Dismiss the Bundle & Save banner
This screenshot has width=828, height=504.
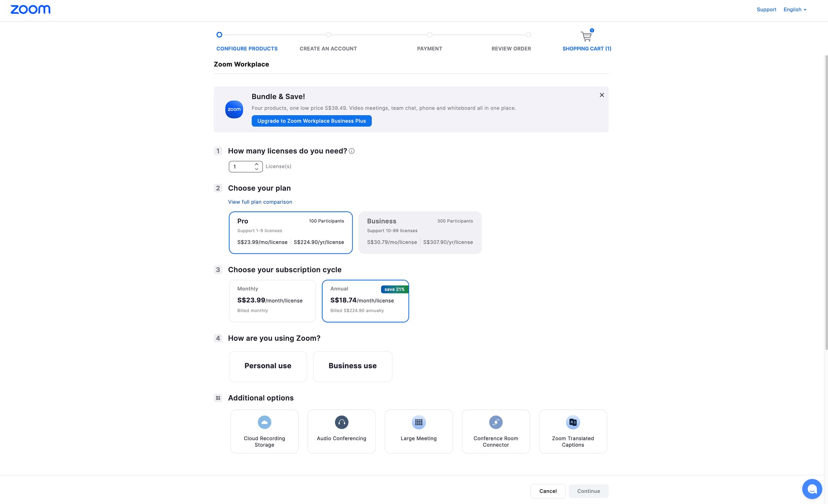click(601, 95)
